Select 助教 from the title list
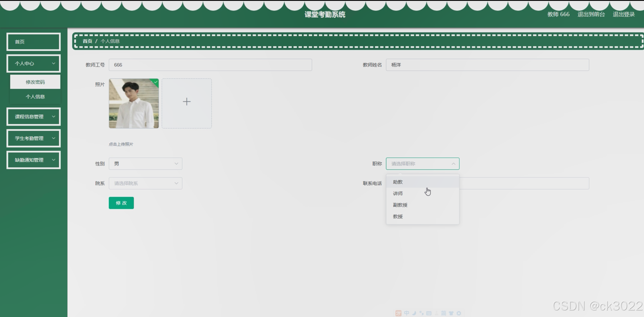This screenshot has width=644, height=317. 398,182
